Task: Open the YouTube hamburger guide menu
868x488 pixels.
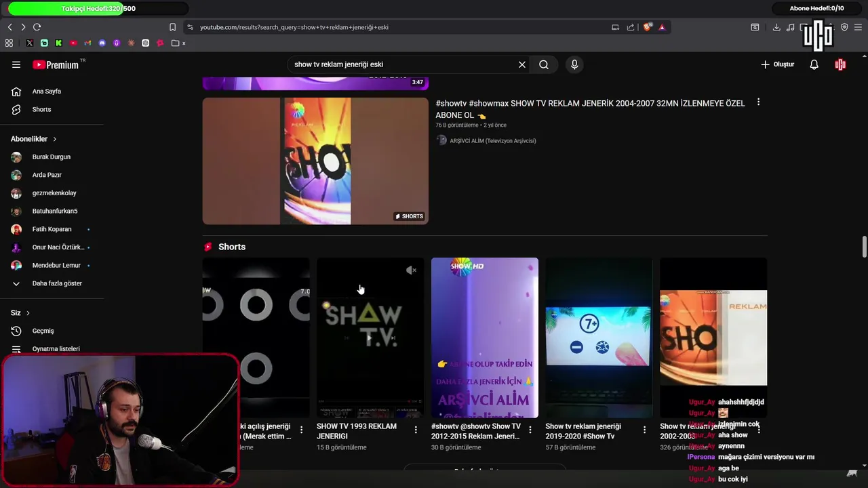Action: coord(16,64)
